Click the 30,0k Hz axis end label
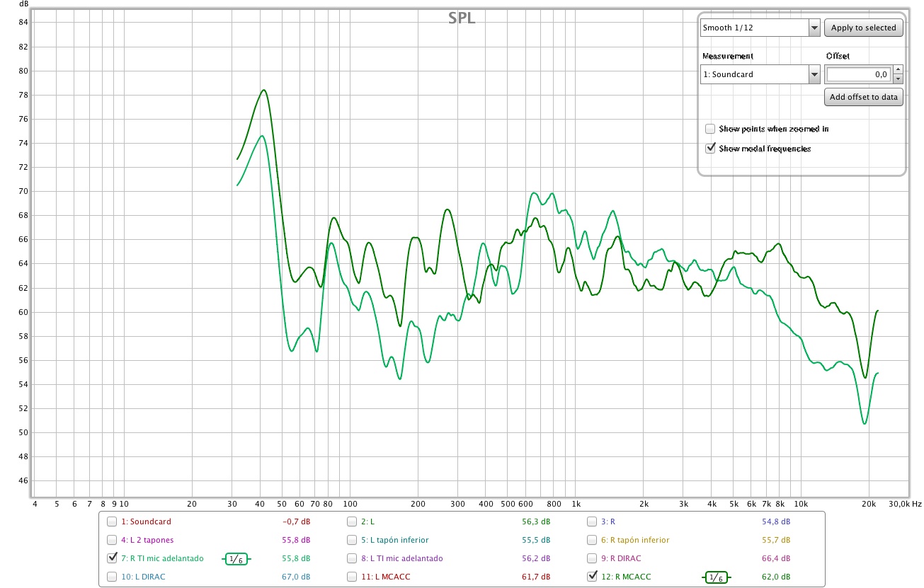The width and height of the screenshot is (924, 588). point(905,504)
